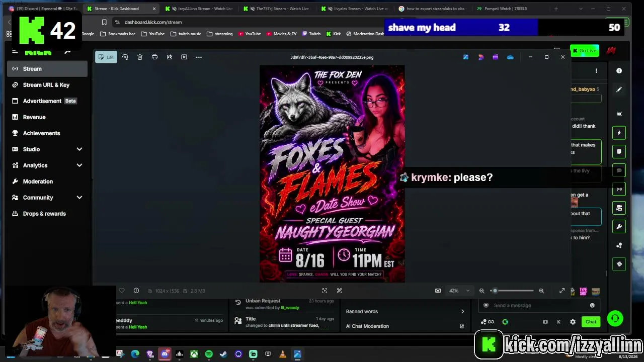
Task: Open the Foxes & Flames poster image
Action: (332, 174)
